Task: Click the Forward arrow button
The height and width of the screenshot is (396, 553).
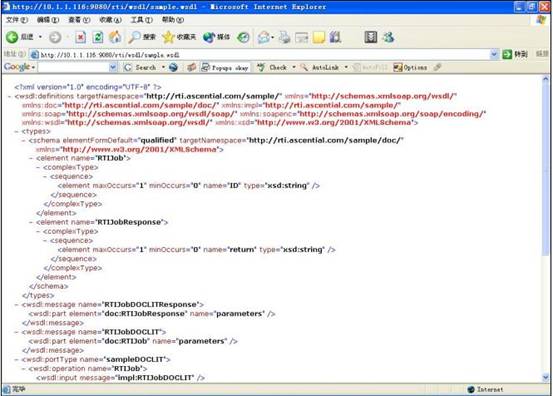Action: pyautogui.click(x=55, y=37)
